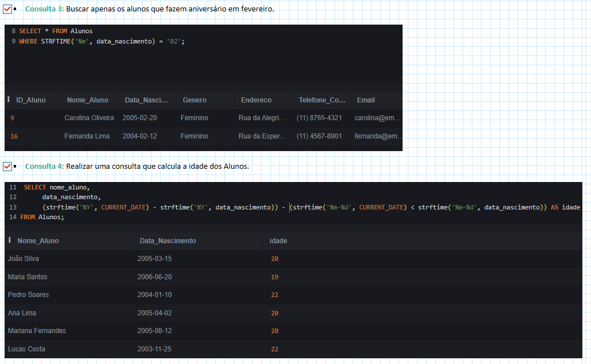Select birth date cell 2005-02-20
591x364 pixels.
point(140,118)
